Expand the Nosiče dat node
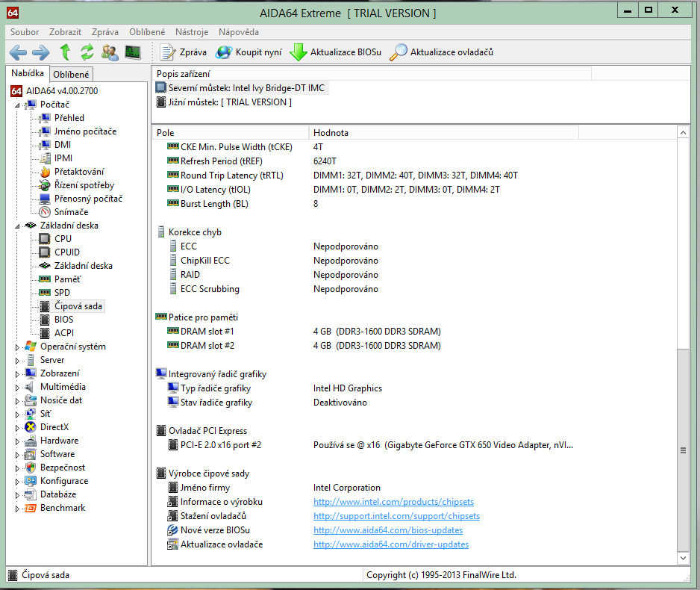The height and width of the screenshot is (590, 700). pyautogui.click(x=17, y=401)
